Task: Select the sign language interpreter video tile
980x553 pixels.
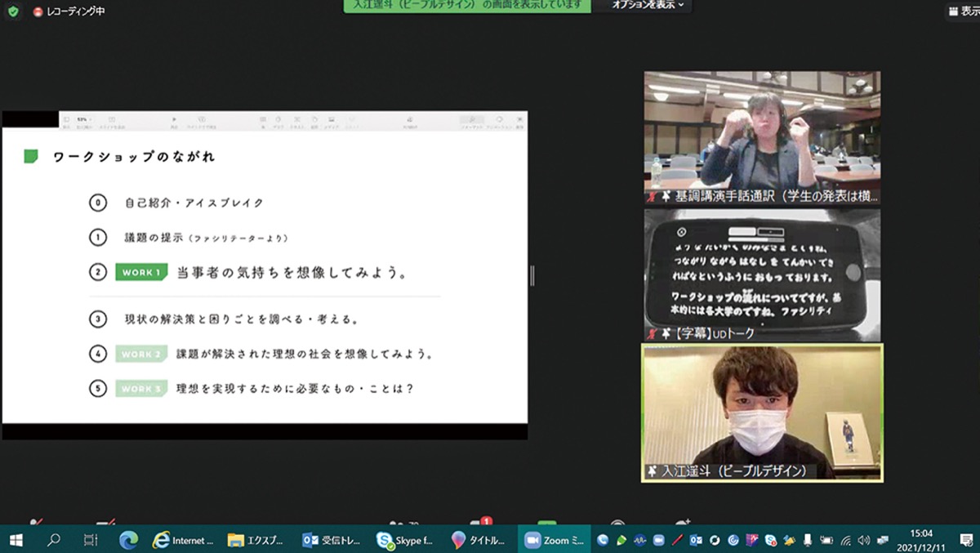Action: (762, 137)
